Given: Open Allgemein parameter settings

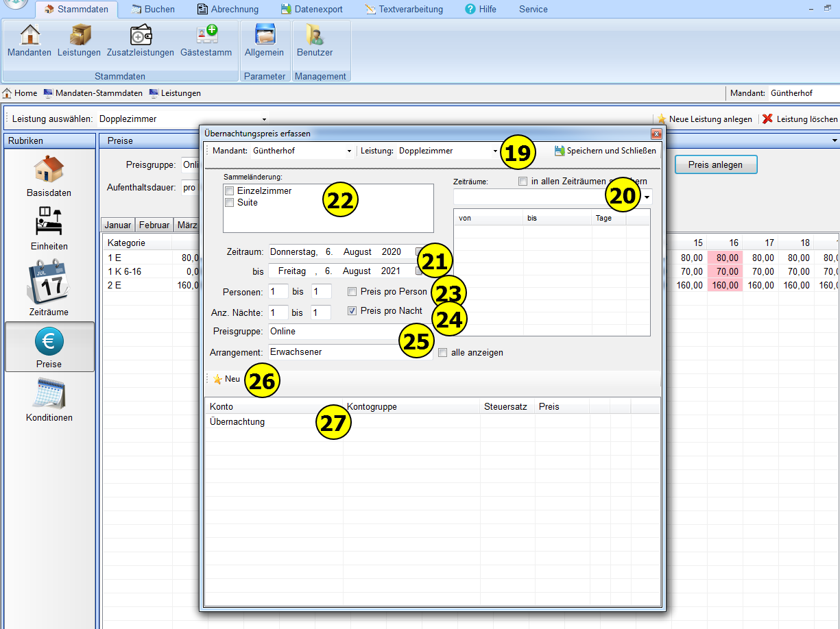Looking at the screenshot, I should tap(264, 40).
